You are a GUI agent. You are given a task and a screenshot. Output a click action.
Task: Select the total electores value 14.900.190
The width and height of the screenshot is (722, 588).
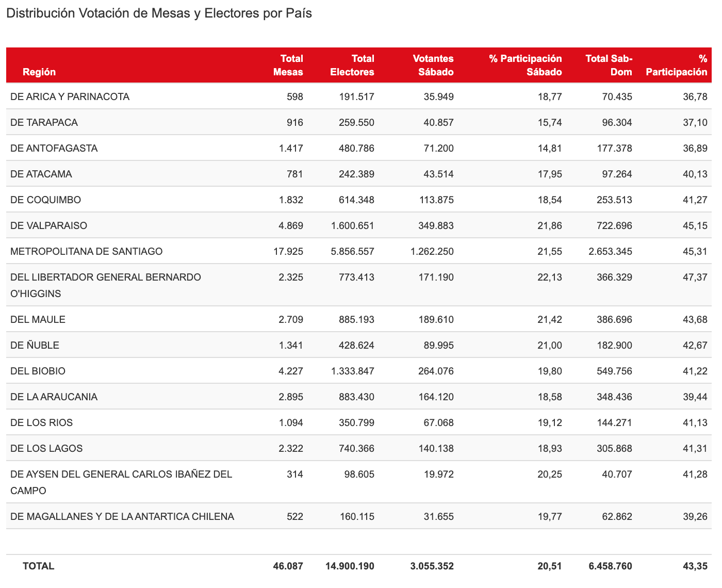(x=350, y=566)
